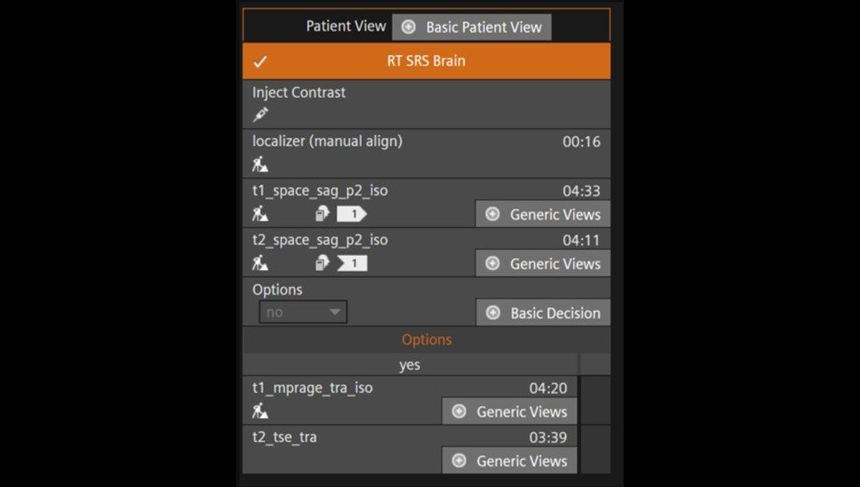Open Generic Views for t1_mprage_tra_iso
Screen dimensions: 860x487
[x=509, y=411]
